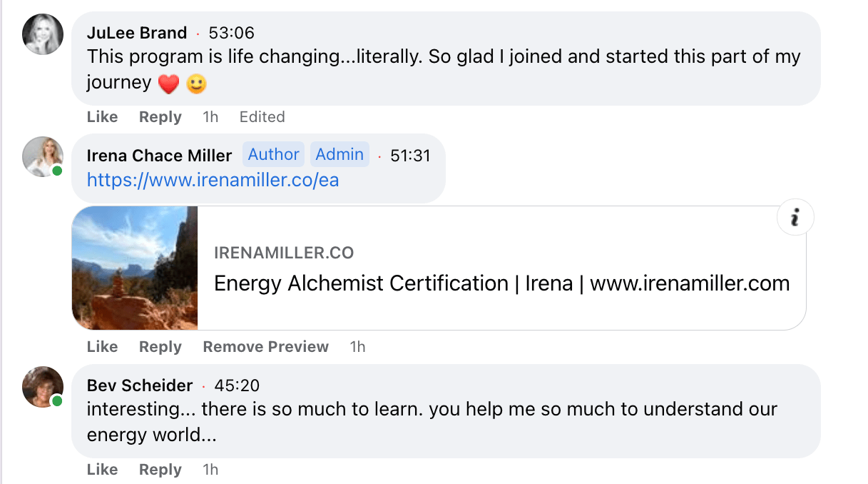
Task: Click JuLee Brand's profile picture
Action: click(x=43, y=34)
